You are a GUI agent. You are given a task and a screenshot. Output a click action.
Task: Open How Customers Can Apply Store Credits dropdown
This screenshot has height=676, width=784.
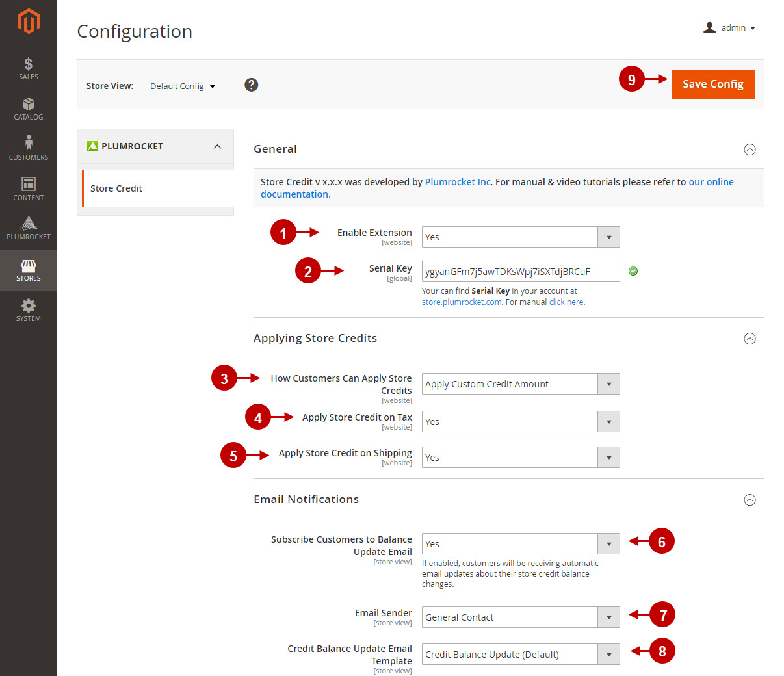point(521,384)
